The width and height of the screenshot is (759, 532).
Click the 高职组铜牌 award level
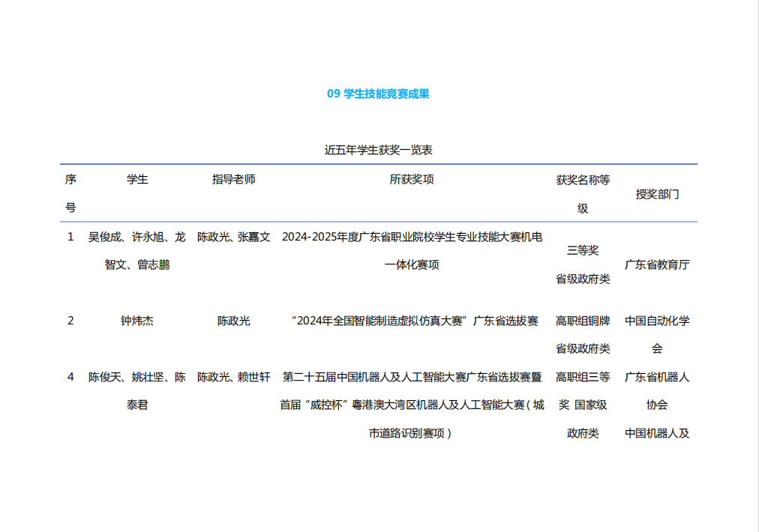(582, 321)
